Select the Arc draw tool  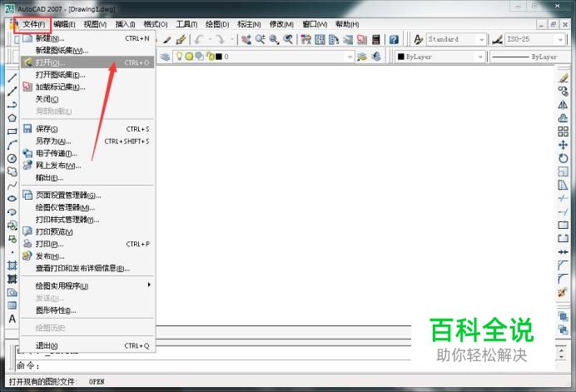[x=12, y=145]
